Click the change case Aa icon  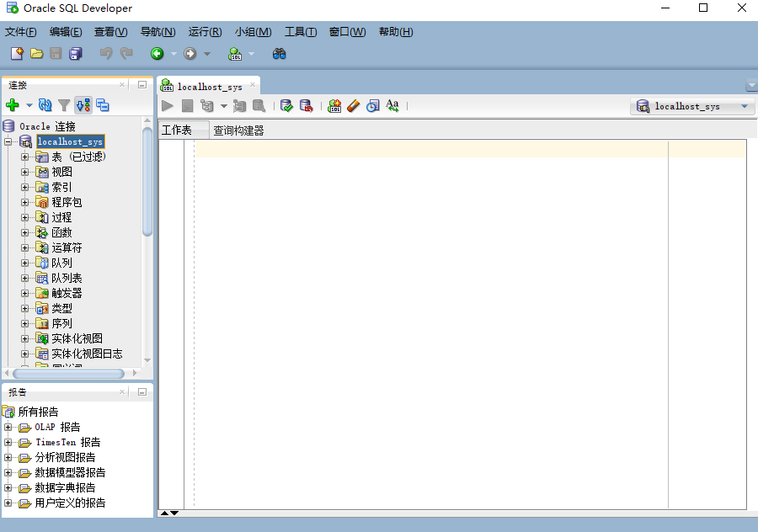(x=392, y=106)
